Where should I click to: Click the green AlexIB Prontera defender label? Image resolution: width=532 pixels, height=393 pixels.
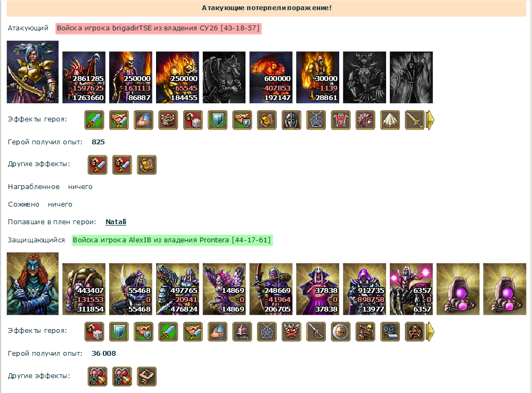tap(172, 240)
